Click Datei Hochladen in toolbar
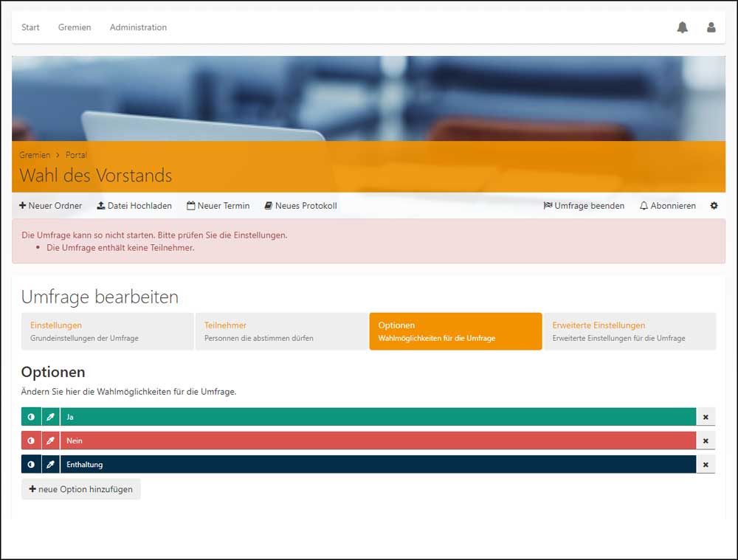This screenshot has height=560, width=738. pyautogui.click(x=134, y=206)
